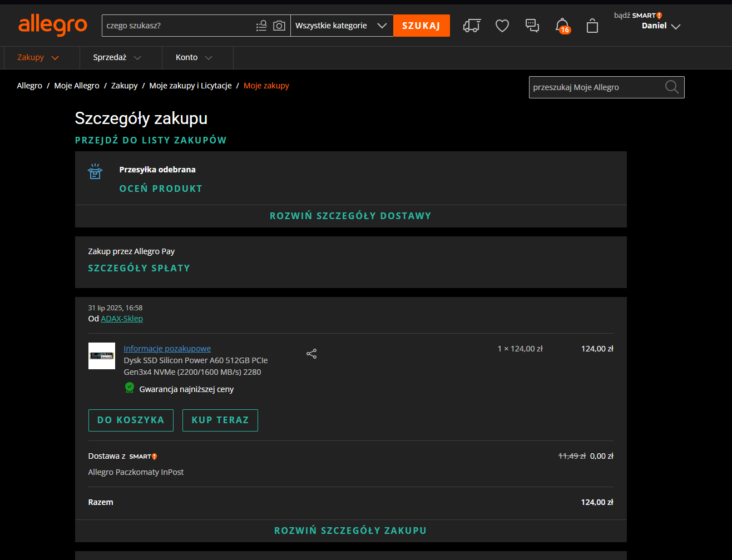732x560 pixels.
Task: Expand Daniel account menu
Action: tap(661, 26)
